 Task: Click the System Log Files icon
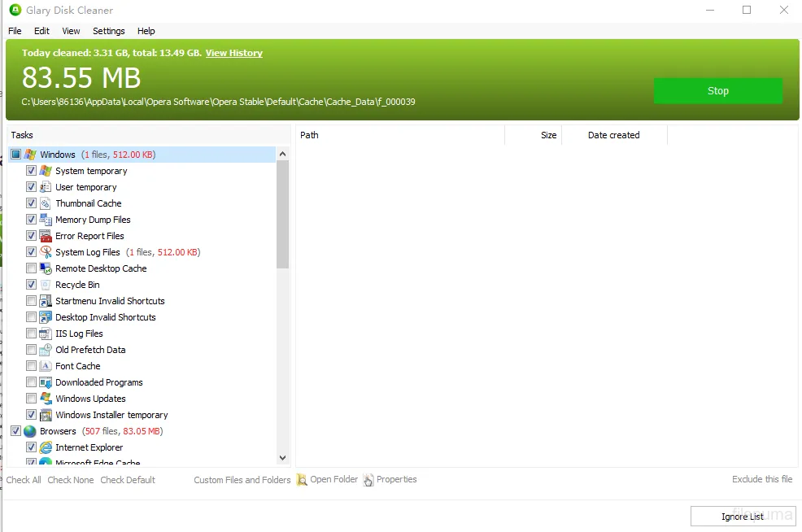[x=46, y=252]
